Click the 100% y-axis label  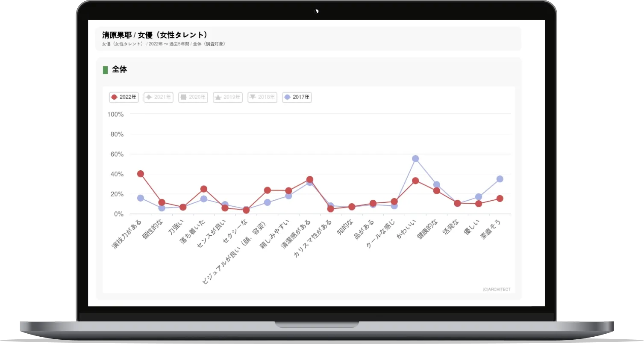115,114
